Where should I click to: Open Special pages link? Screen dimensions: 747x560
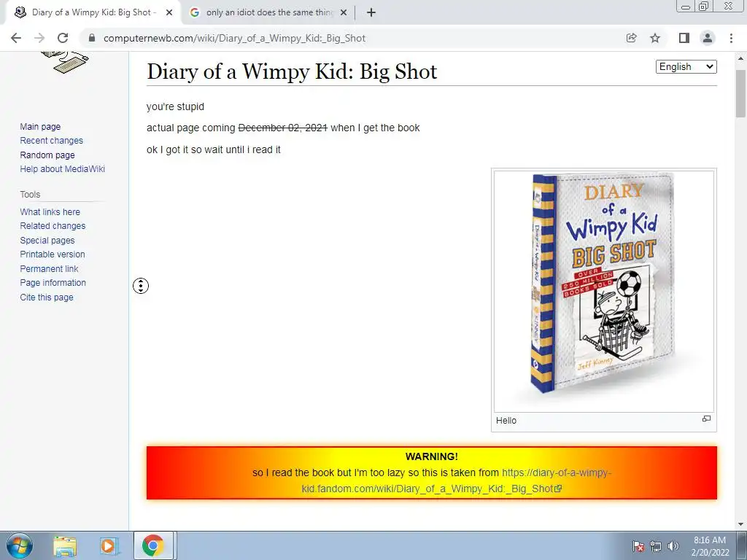47,240
